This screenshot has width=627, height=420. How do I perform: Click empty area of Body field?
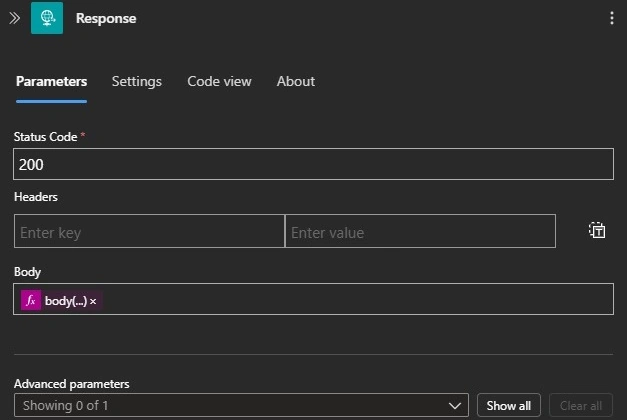[x=356, y=299]
